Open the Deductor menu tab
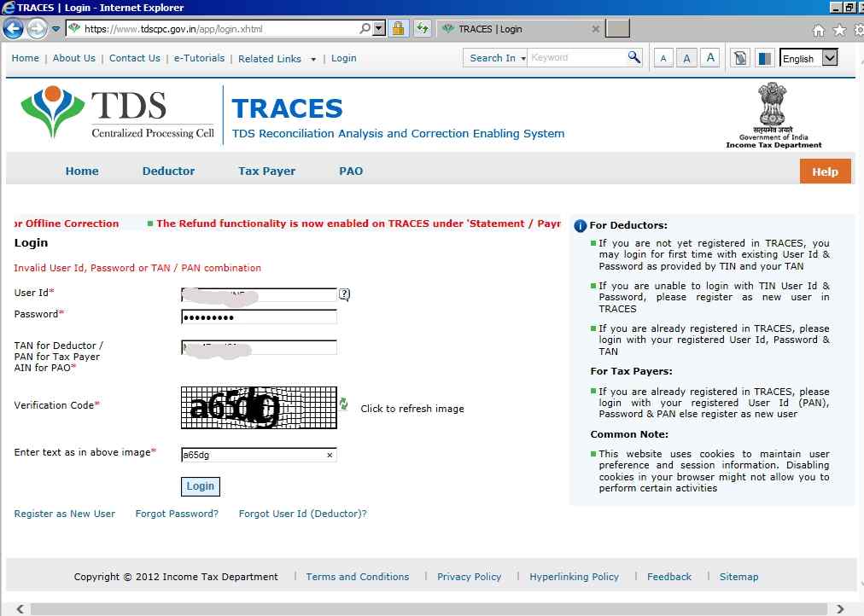This screenshot has height=616, width=864. pos(168,171)
